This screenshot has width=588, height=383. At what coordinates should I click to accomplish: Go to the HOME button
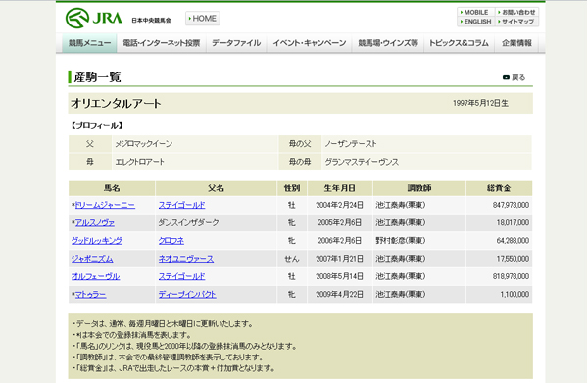[203, 19]
